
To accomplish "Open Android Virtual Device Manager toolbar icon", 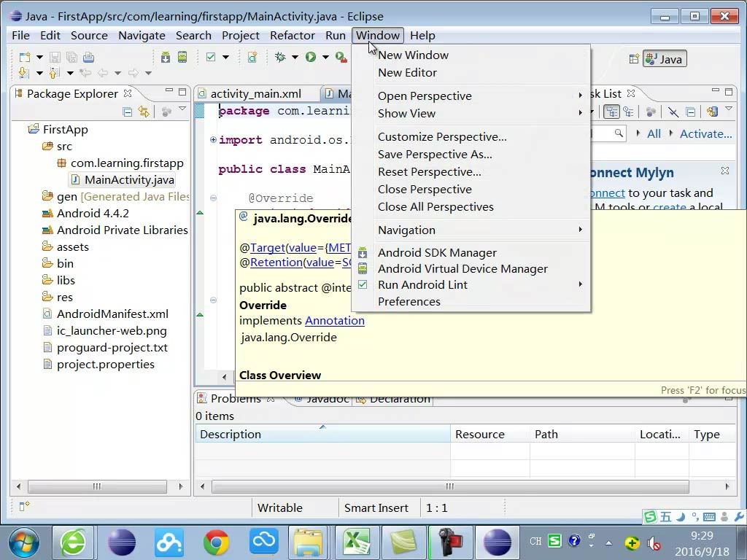I will pos(182,58).
